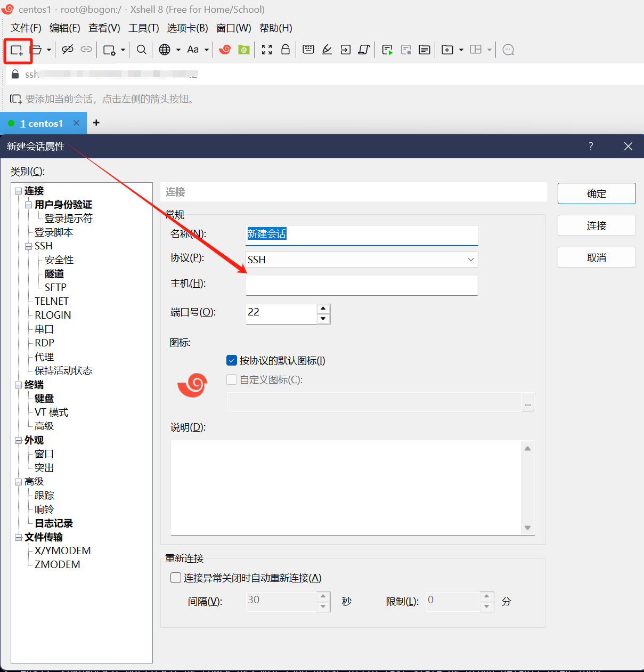Click the keyboard Key Mapping icon

coord(308,50)
